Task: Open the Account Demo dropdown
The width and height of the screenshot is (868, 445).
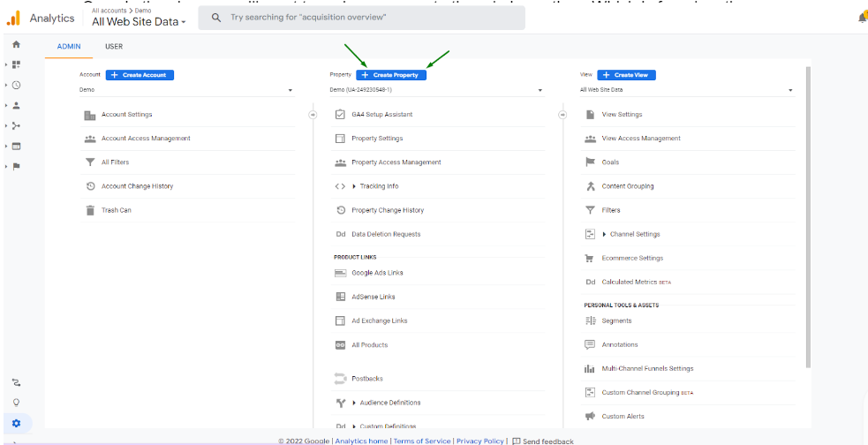Action: tap(187, 90)
